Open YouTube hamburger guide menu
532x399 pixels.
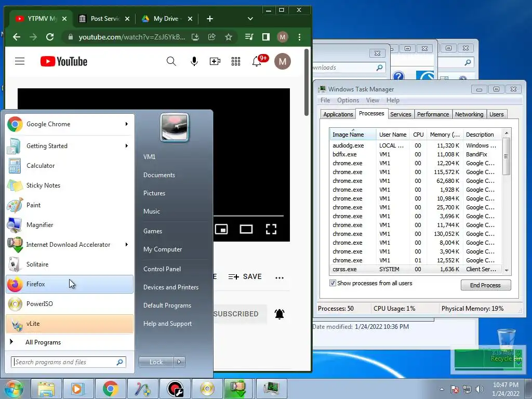click(x=20, y=61)
